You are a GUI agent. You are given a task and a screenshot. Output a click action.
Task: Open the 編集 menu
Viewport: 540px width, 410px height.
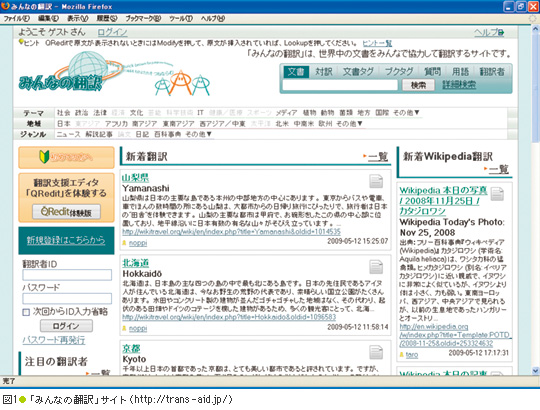[x=49, y=19]
